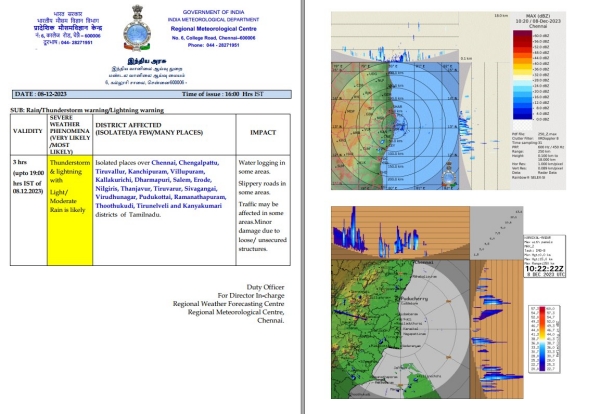Click the GOVERNMENT OF INDIA heading
600x414 pixels.
point(214,12)
